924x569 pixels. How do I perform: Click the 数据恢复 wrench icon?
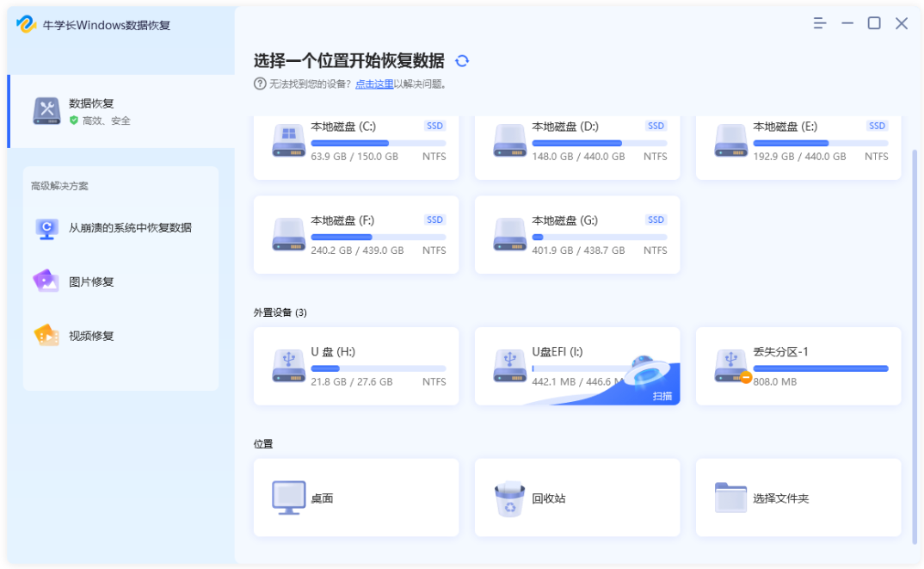(46, 110)
